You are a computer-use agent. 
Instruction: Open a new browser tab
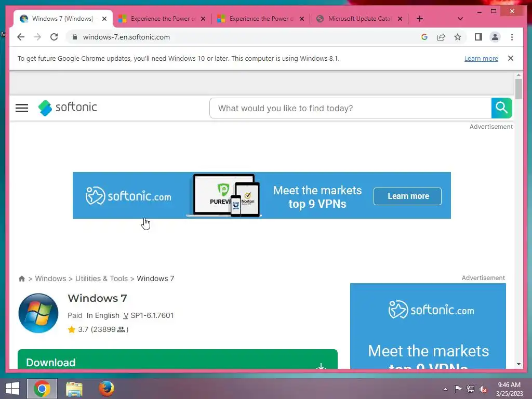pos(420,19)
